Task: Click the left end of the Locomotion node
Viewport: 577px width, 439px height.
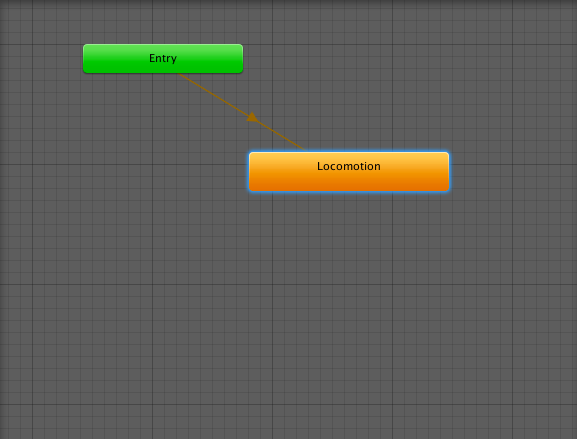Action: [x=254, y=171]
